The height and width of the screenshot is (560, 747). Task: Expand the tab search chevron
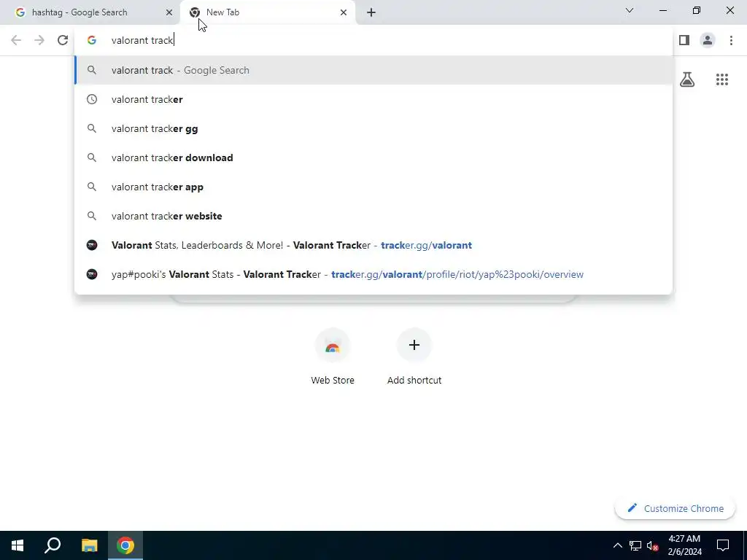(x=630, y=10)
